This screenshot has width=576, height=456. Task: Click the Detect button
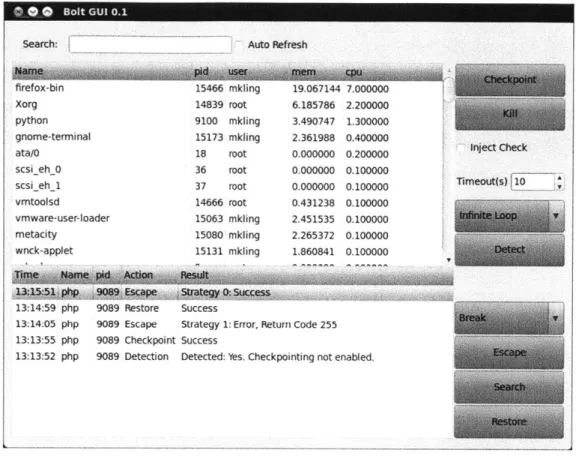[x=510, y=250]
